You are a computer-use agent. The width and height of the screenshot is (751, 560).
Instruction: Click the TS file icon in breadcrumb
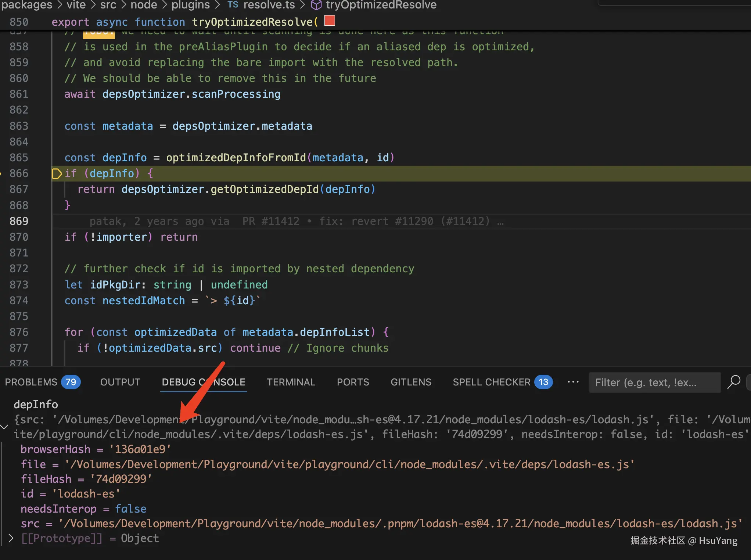point(233,5)
